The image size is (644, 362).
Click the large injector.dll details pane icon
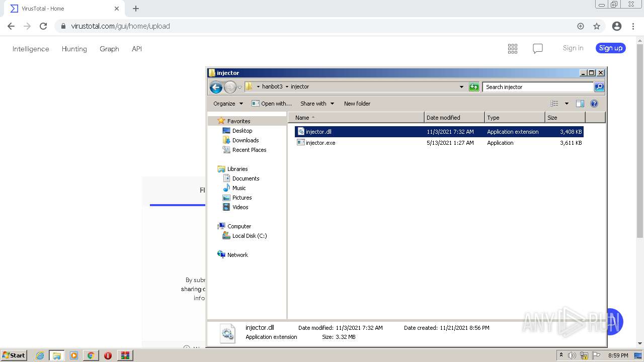228,333
